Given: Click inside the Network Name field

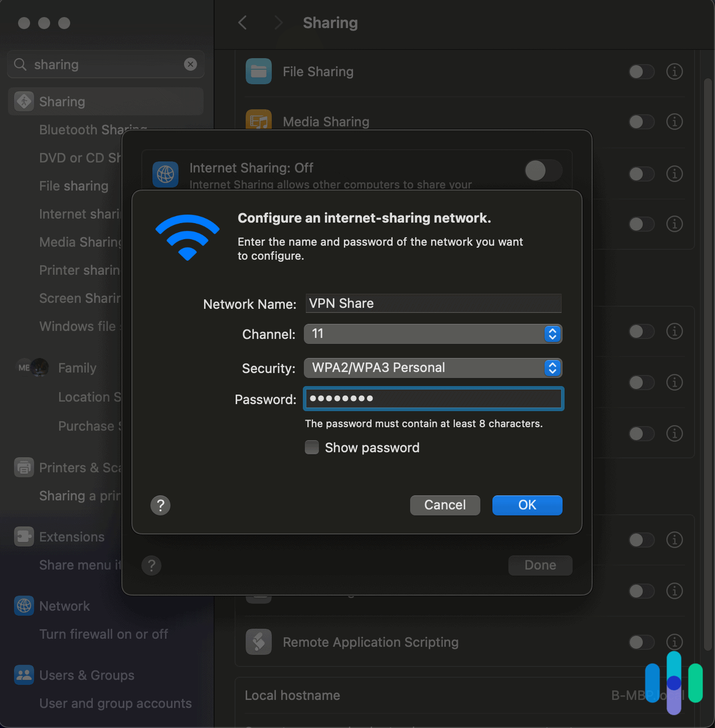Looking at the screenshot, I should 433,303.
